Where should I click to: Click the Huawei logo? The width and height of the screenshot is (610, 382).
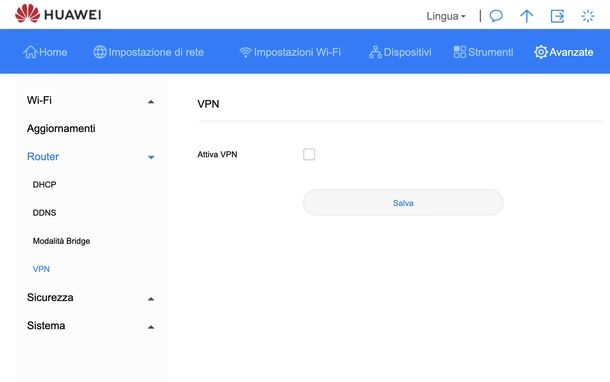pos(58,14)
